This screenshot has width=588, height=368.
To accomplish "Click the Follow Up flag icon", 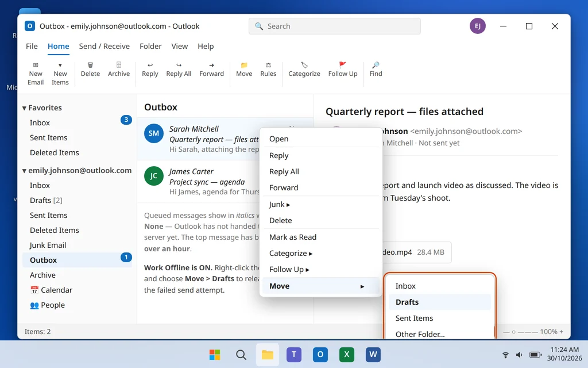I will [343, 65].
